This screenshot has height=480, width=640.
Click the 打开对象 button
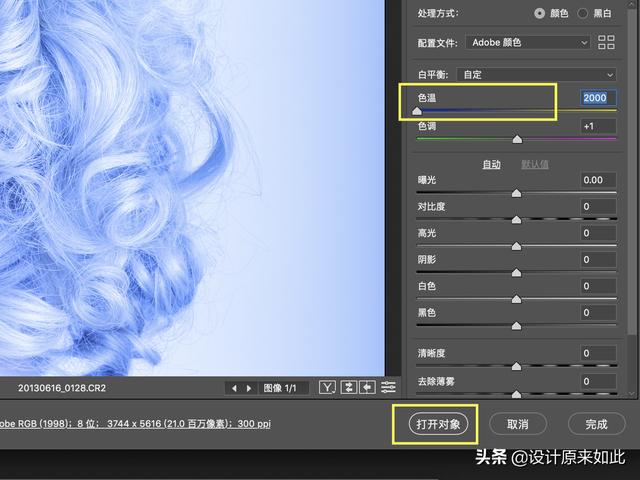tap(438, 424)
